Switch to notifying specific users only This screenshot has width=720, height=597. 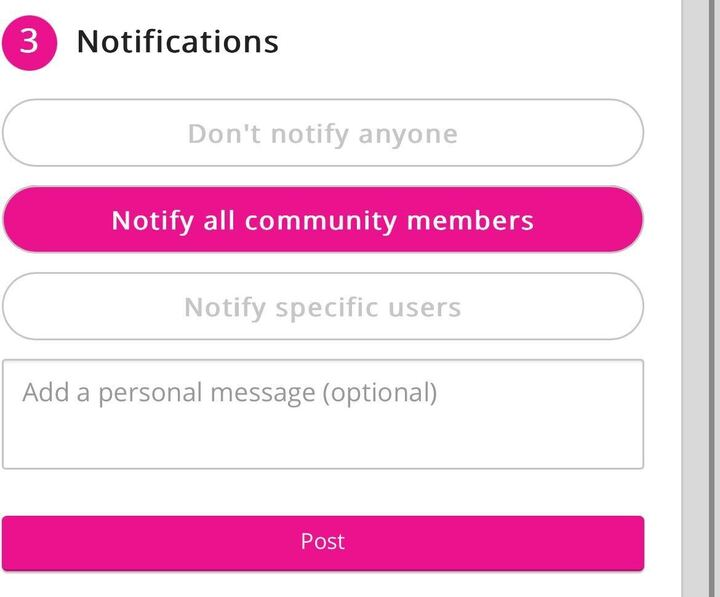[322, 307]
